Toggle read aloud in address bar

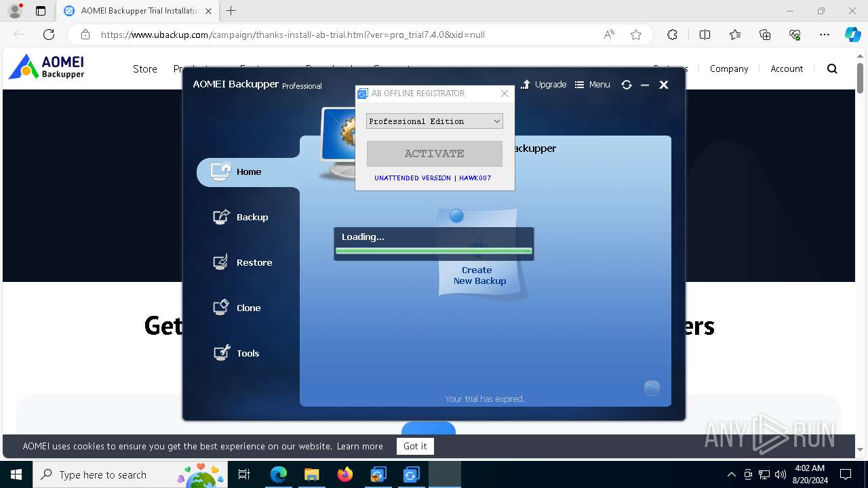(609, 35)
